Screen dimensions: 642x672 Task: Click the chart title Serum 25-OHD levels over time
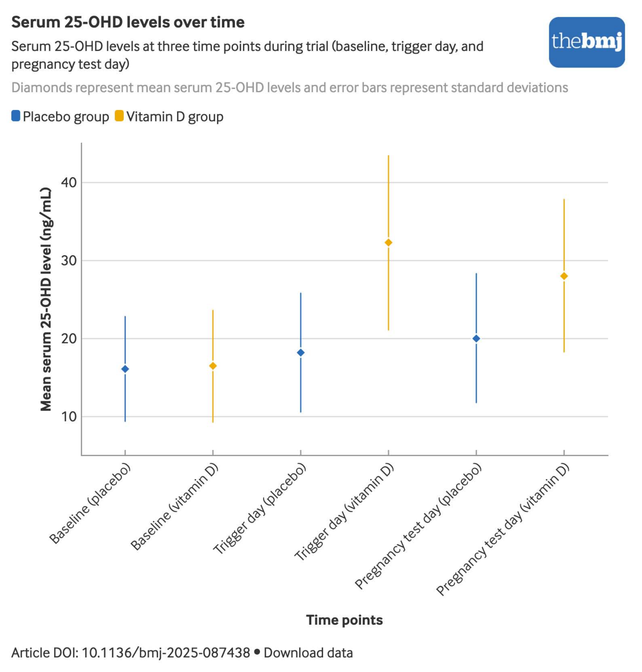click(x=128, y=22)
